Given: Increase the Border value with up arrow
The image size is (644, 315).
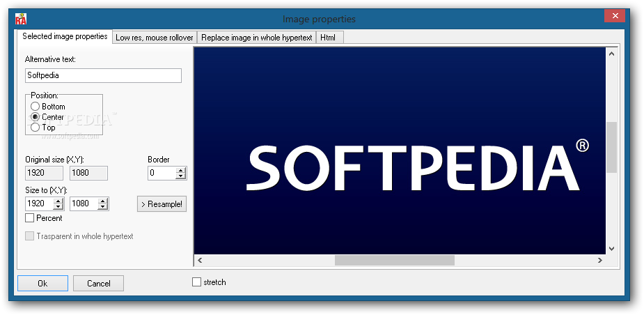Looking at the screenshot, I should tap(181, 170).
